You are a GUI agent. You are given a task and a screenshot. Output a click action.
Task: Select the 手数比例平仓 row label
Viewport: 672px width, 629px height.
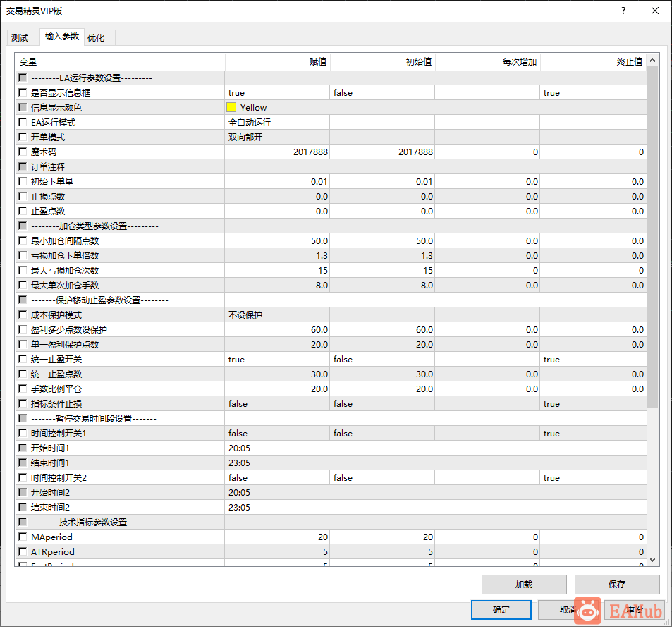coord(56,389)
